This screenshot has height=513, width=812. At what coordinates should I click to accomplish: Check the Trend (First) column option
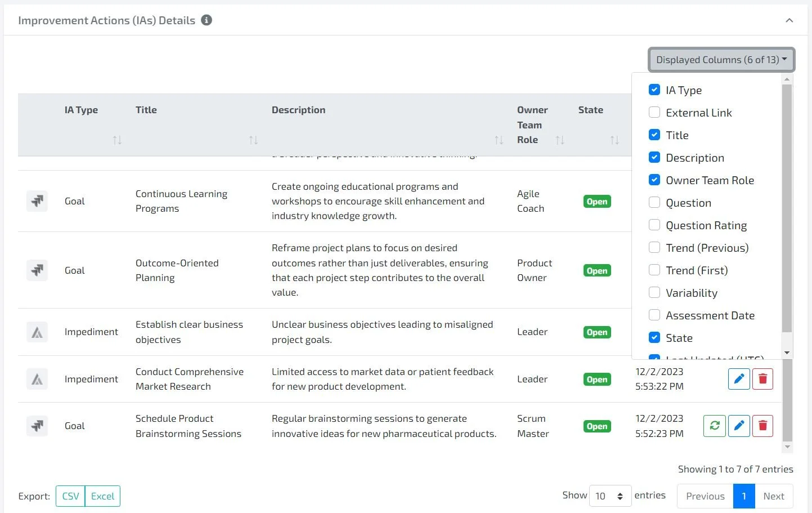tap(654, 270)
